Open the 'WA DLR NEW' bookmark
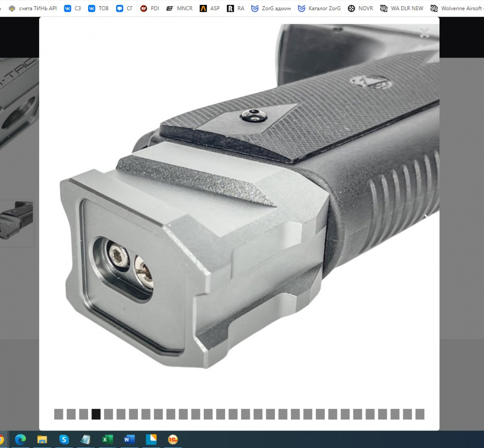This screenshot has height=448, width=484. (402, 8)
